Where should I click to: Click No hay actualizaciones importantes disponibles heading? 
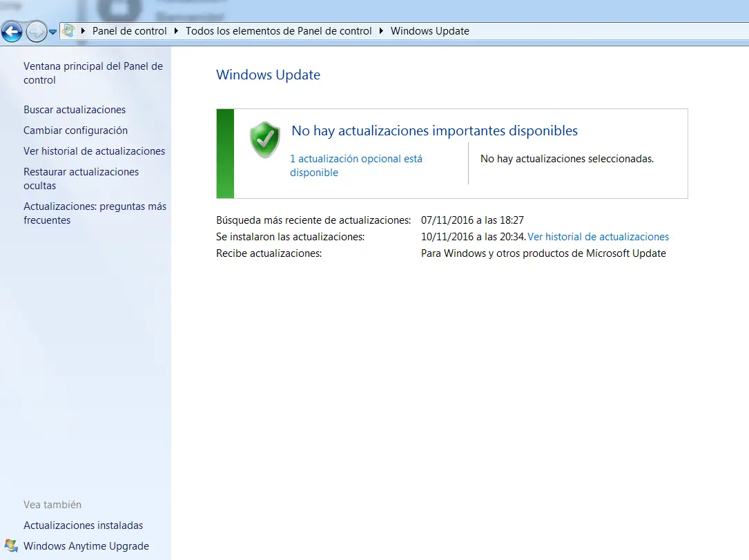pyautogui.click(x=435, y=131)
